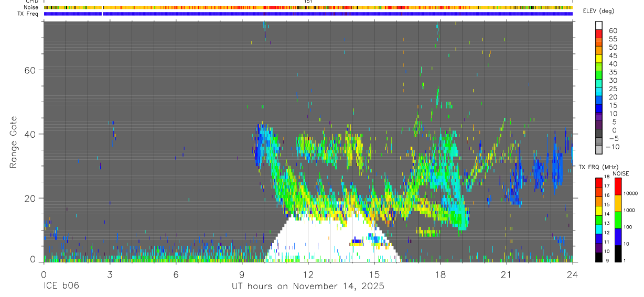Click the red TX FRQ segment between 18 and 17
The image size is (644, 297).
pyautogui.click(x=598, y=182)
